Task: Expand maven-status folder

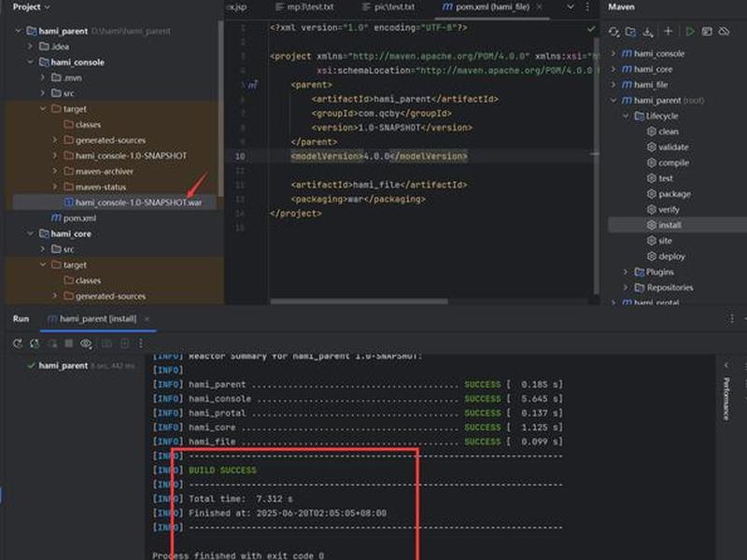Action: 55,188
